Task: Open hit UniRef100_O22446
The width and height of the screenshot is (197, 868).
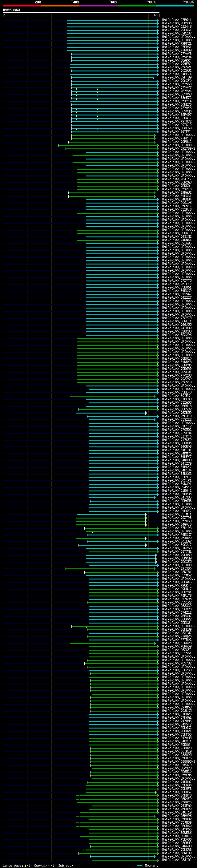Action: tap(177, 26)
